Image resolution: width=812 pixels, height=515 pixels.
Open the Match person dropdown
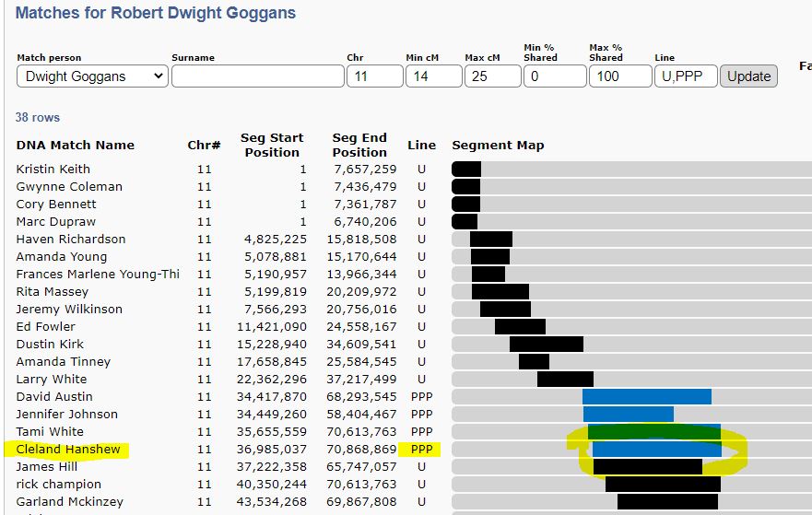(x=92, y=76)
